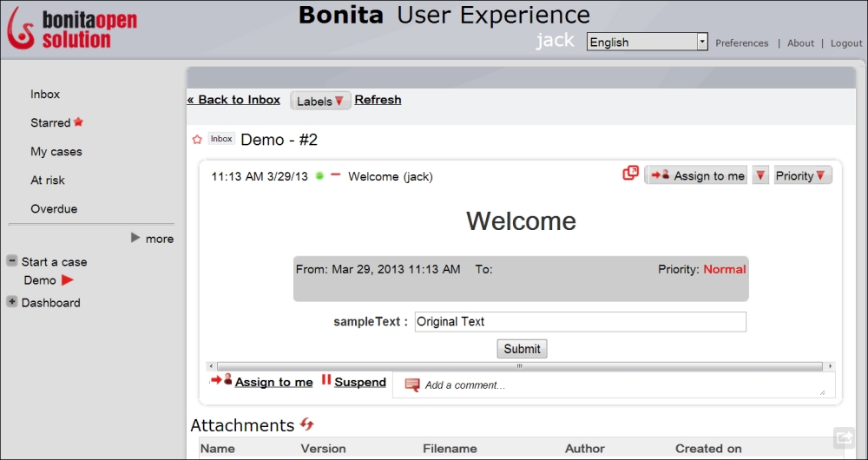Click the Bonita Open Solution logo
The image size is (868, 460).
tap(72, 29)
